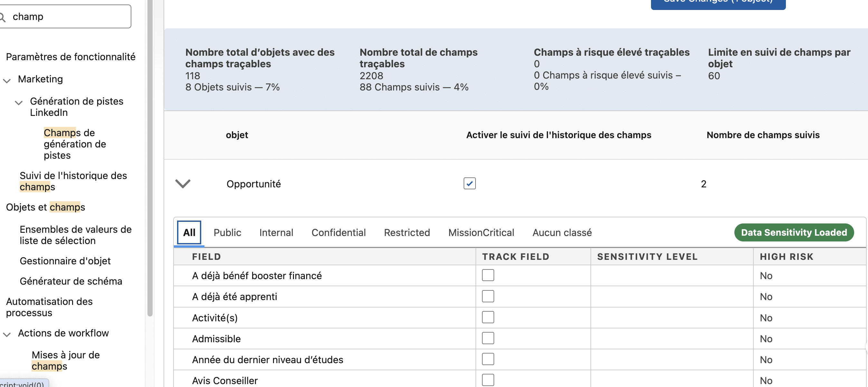Screen dimensions: 868x387
Task: Tick the Activité(s) track field box
Action: point(487,317)
